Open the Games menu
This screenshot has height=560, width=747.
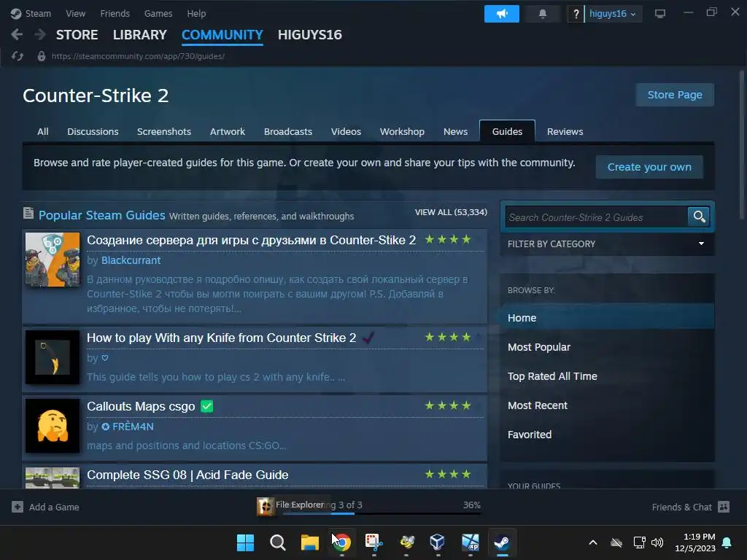[158, 13]
